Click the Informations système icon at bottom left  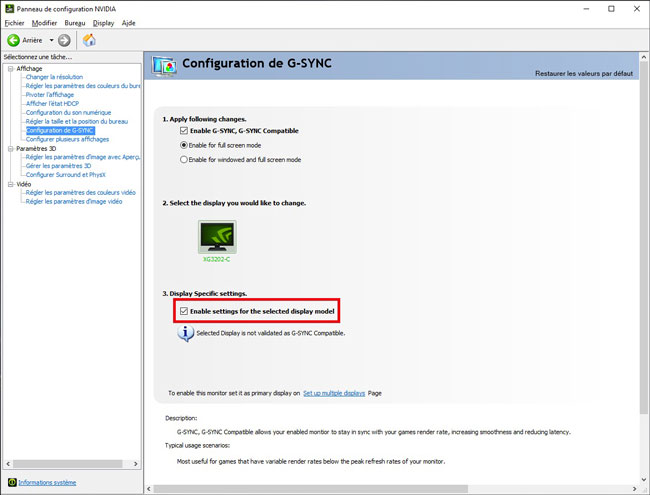(x=10, y=482)
